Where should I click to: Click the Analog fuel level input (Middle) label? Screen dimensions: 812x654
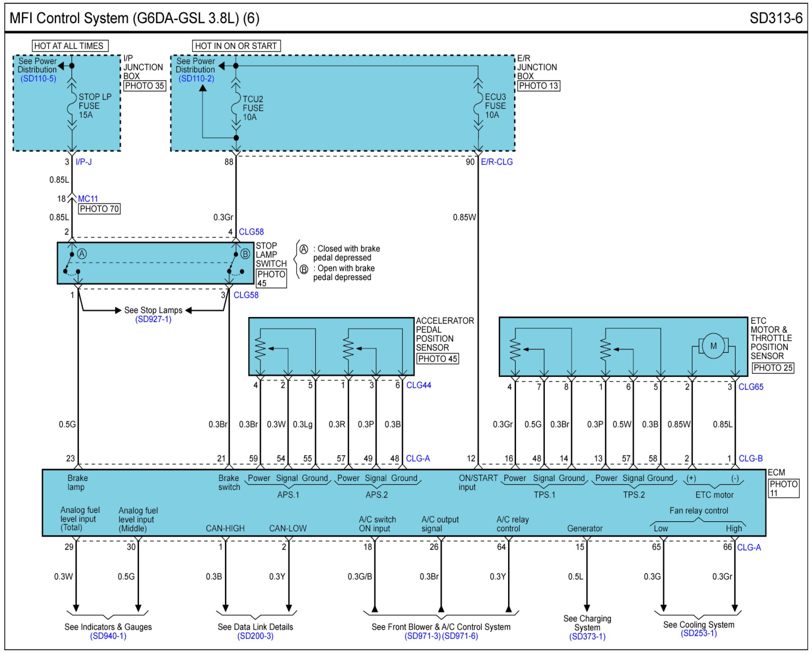click(138, 520)
